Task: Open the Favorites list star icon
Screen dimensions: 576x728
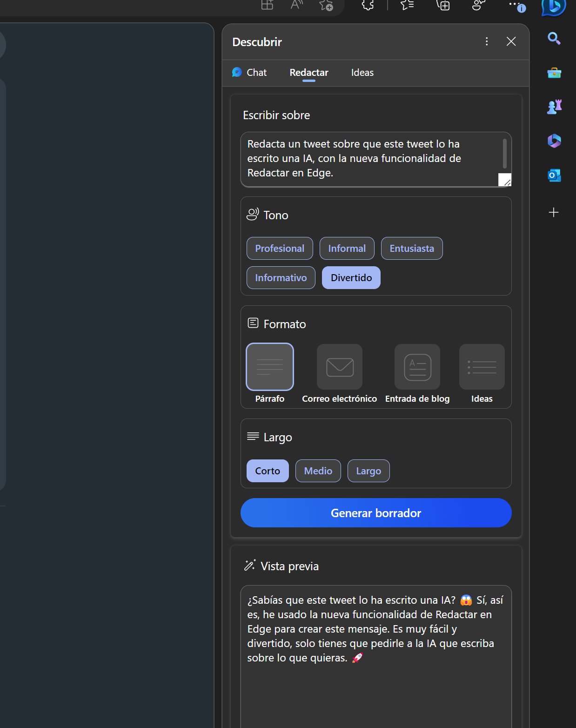Action: tap(407, 5)
